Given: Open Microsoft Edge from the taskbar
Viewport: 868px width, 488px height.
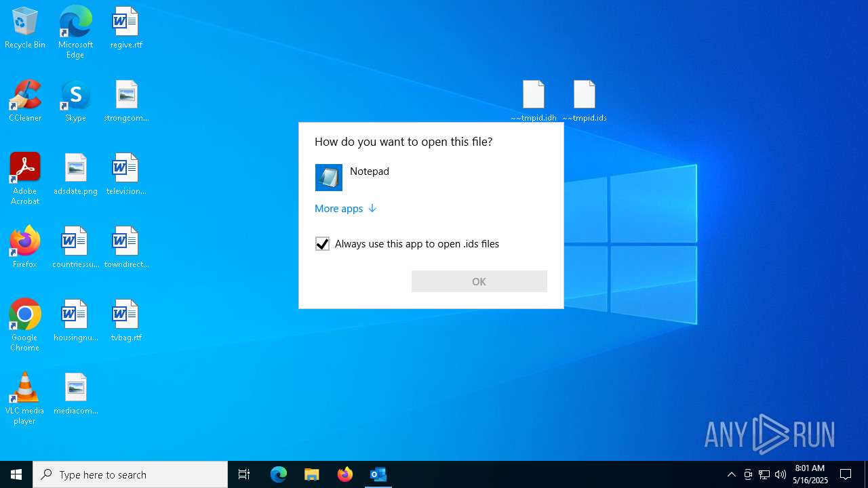Looking at the screenshot, I should click(x=279, y=474).
